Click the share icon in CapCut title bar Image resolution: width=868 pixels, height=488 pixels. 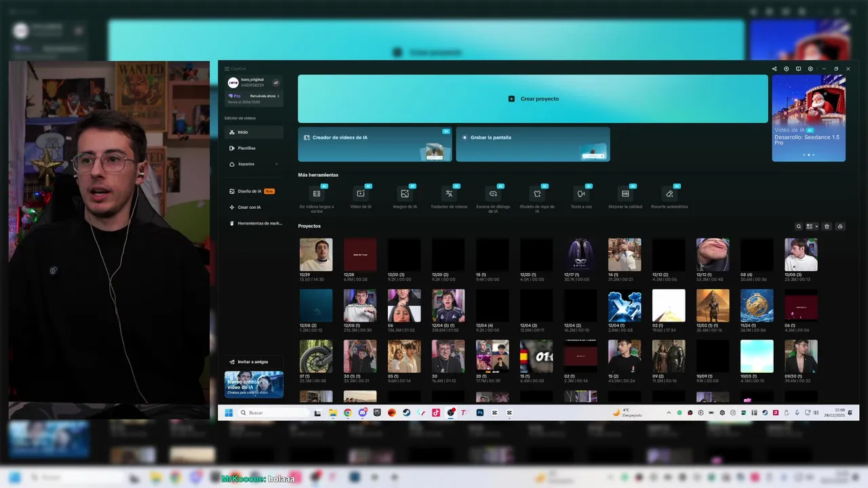click(774, 68)
